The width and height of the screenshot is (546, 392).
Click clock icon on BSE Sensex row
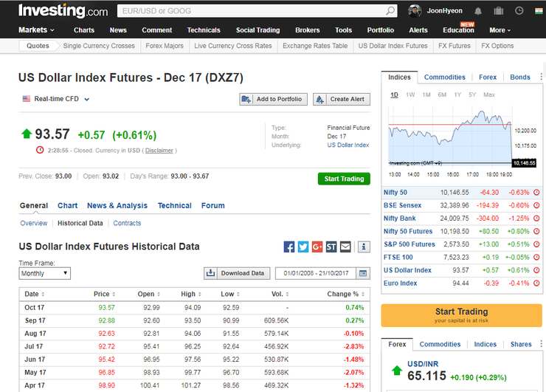536,205
